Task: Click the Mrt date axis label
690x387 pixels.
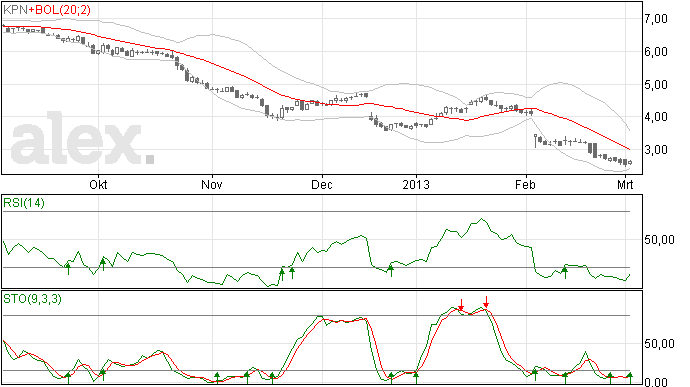Action: pos(625,184)
